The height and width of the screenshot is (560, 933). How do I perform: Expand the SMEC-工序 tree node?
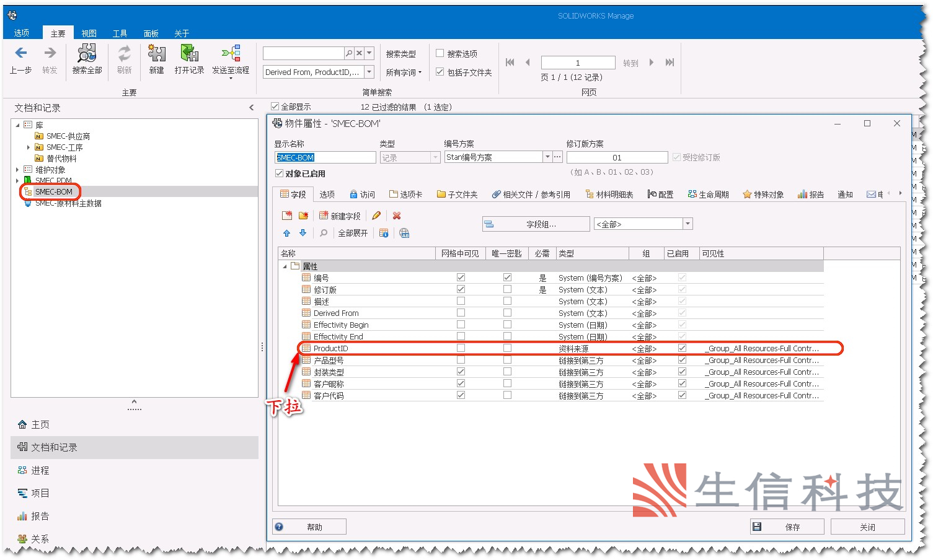click(29, 147)
